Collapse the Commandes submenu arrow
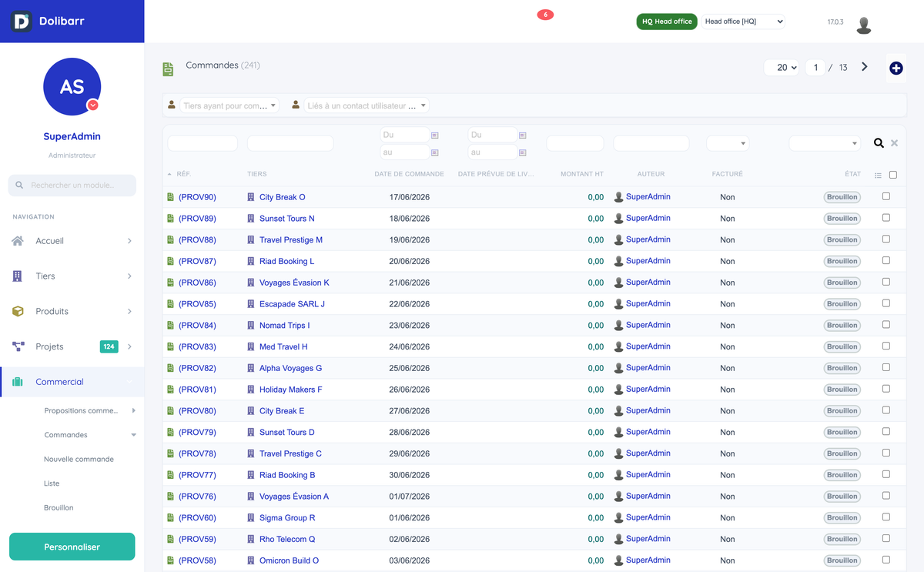Viewport: 924px width, 572px height. (133, 435)
